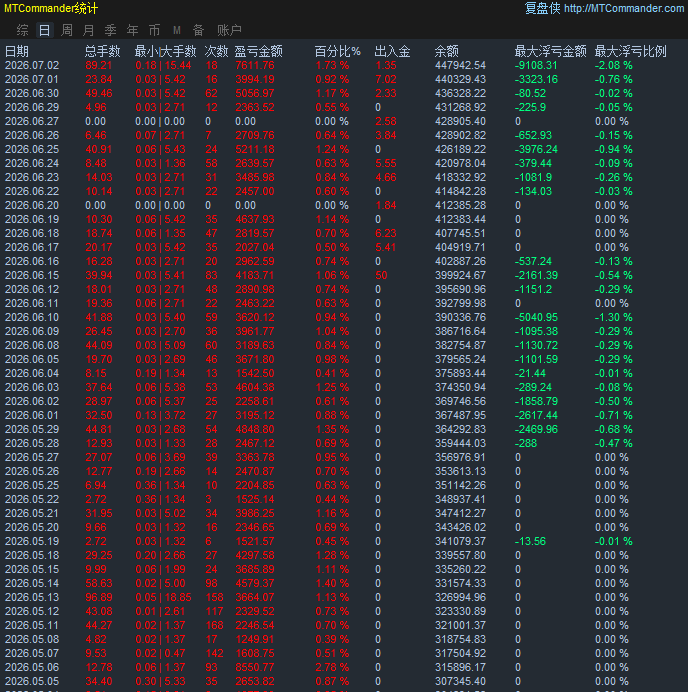Click floating loss -537.24
Image resolution: width=688 pixels, height=692 pixels.
click(x=534, y=261)
